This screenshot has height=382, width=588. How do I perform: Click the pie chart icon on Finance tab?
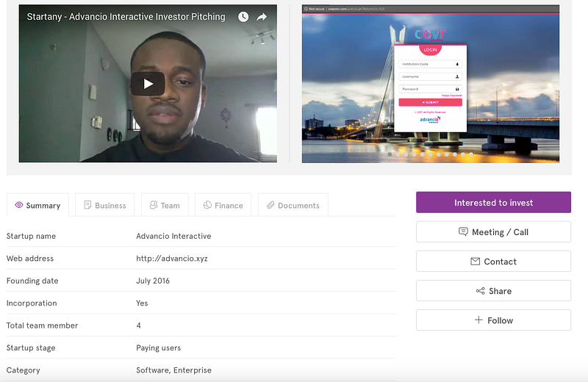(207, 205)
